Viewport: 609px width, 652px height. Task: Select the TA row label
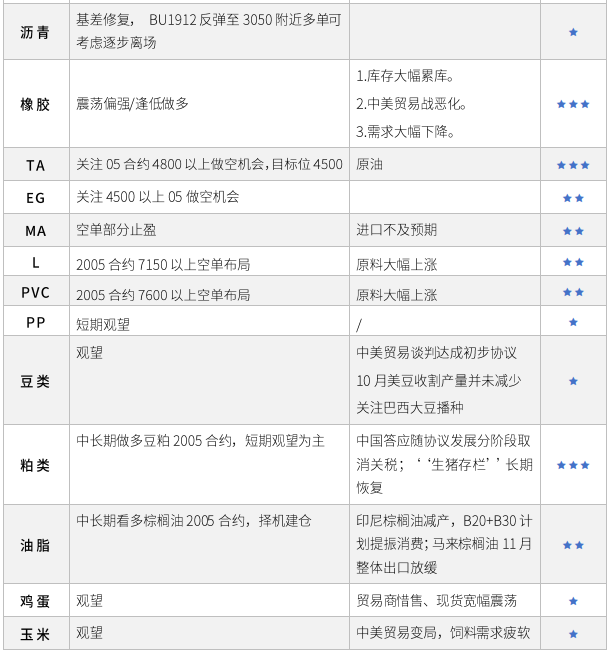tap(35, 165)
